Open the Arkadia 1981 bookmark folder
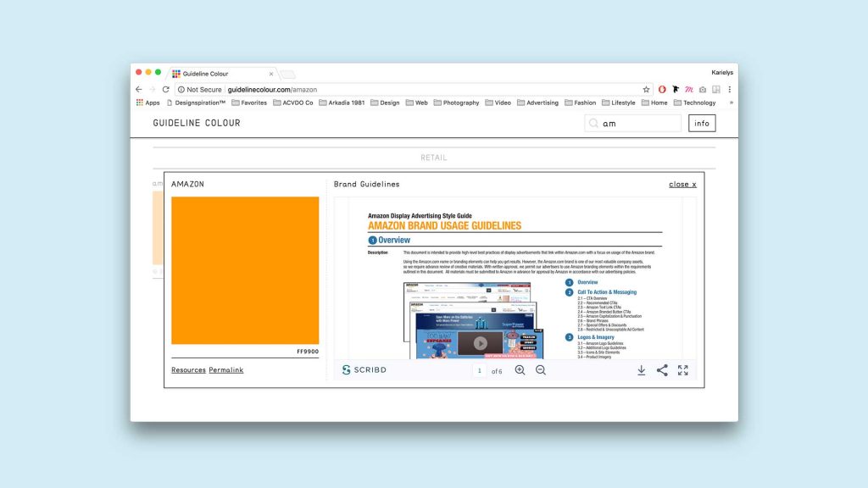 pyautogui.click(x=342, y=103)
